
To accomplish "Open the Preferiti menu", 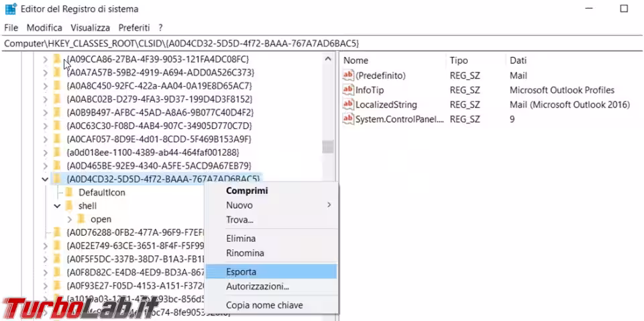I will (134, 28).
